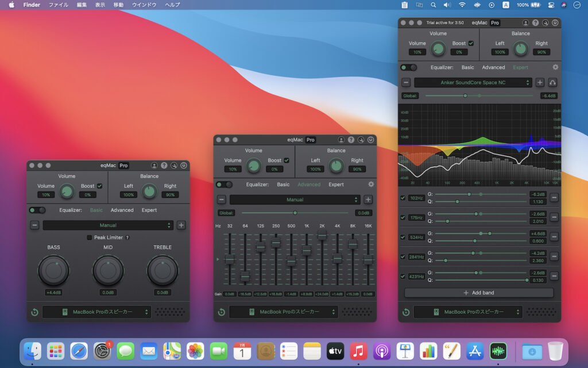
Task: Click the Add band button
Action: click(x=478, y=292)
